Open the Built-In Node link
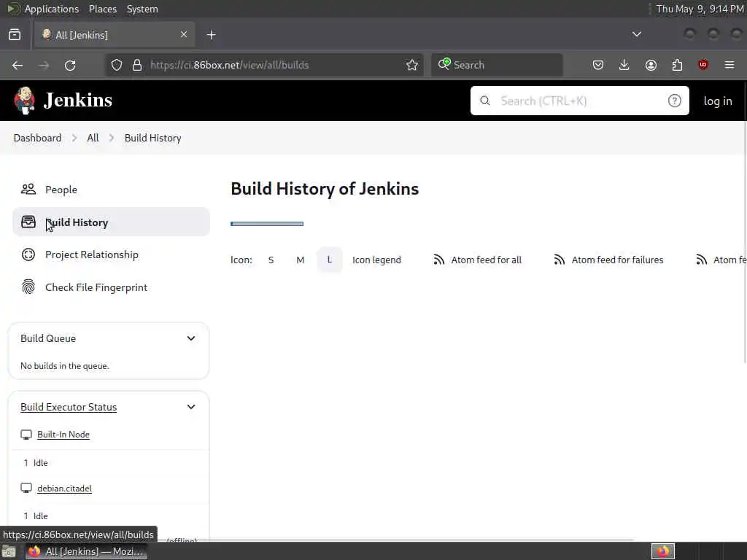Image resolution: width=747 pixels, height=560 pixels. (63, 435)
